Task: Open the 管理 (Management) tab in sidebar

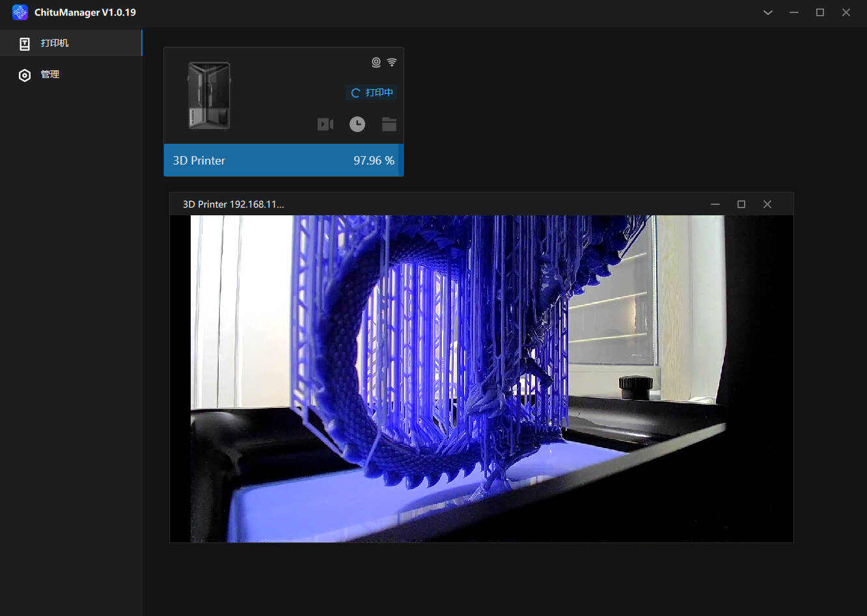Action: point(71,75)
